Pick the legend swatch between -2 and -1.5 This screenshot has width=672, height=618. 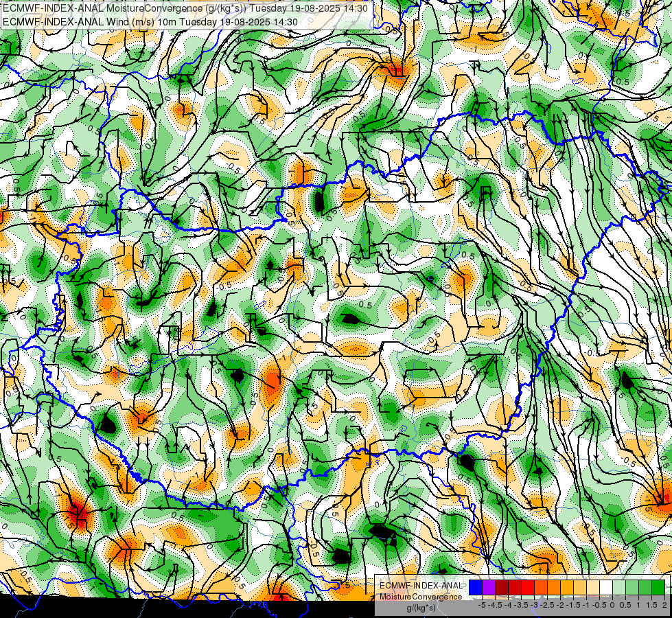click(567, 587)
